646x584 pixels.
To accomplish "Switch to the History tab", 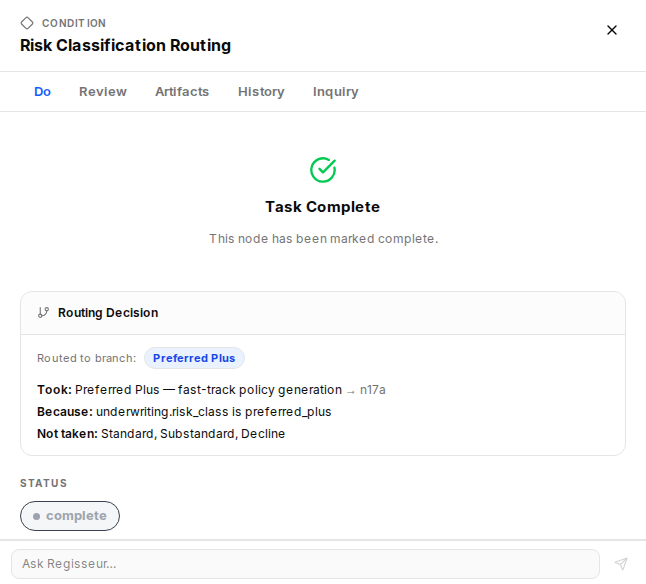I will [261, 91].
